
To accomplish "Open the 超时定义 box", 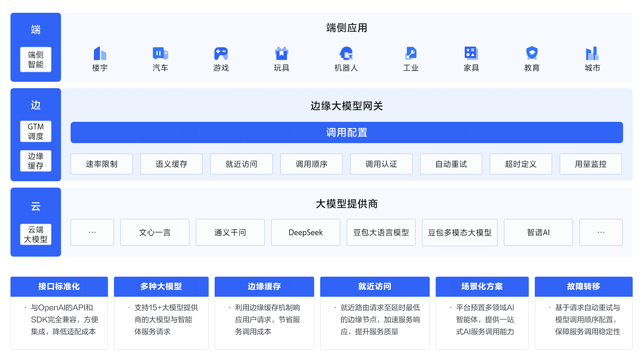I will pyautogui.click(x=521, y=164).
